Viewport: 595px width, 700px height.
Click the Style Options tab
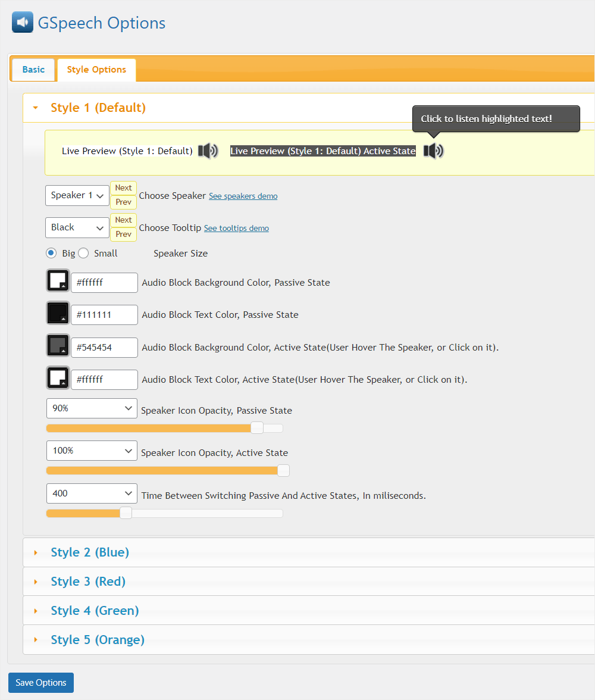click(x=96, y=69)
